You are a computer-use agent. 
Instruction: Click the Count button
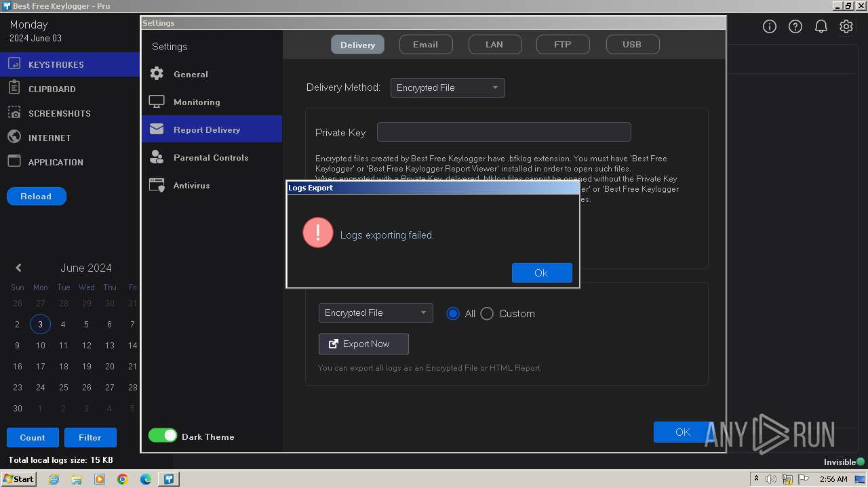33,437
